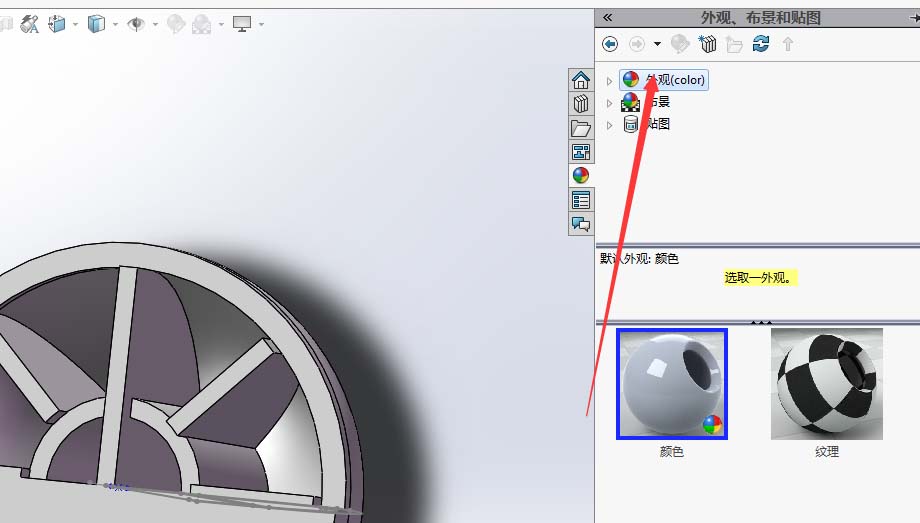The height and width of the screenshot is (523, 920).
Task: Click the hide/show items eye icon
Action: point(136,24)
